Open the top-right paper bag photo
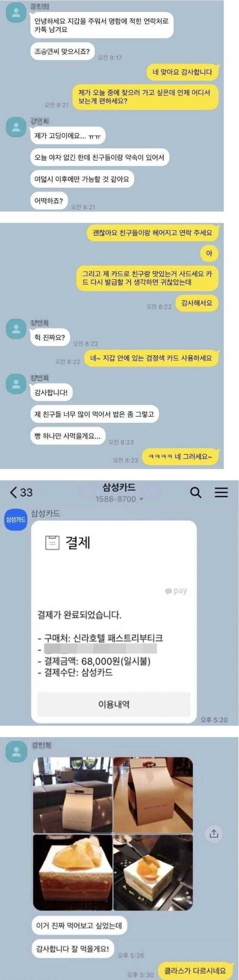The width and height of the screenshot is (239, 980). point(153,790)
